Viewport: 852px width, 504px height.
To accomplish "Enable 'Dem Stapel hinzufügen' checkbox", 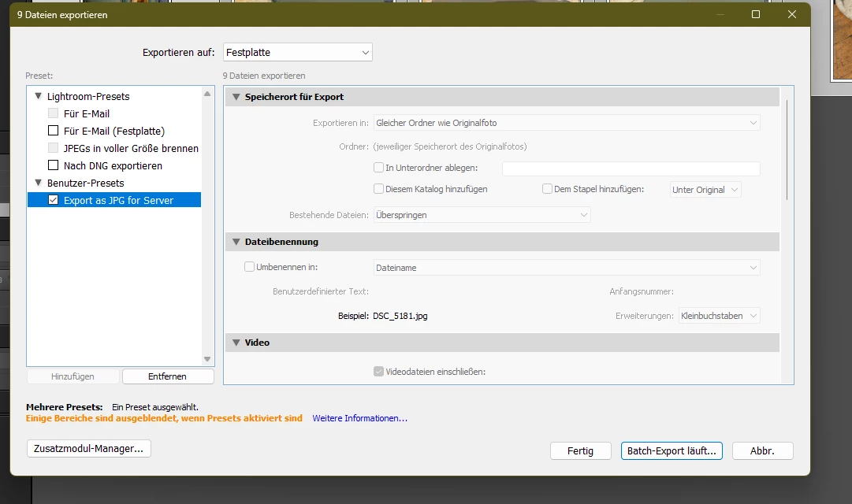I will click(547, 189).
